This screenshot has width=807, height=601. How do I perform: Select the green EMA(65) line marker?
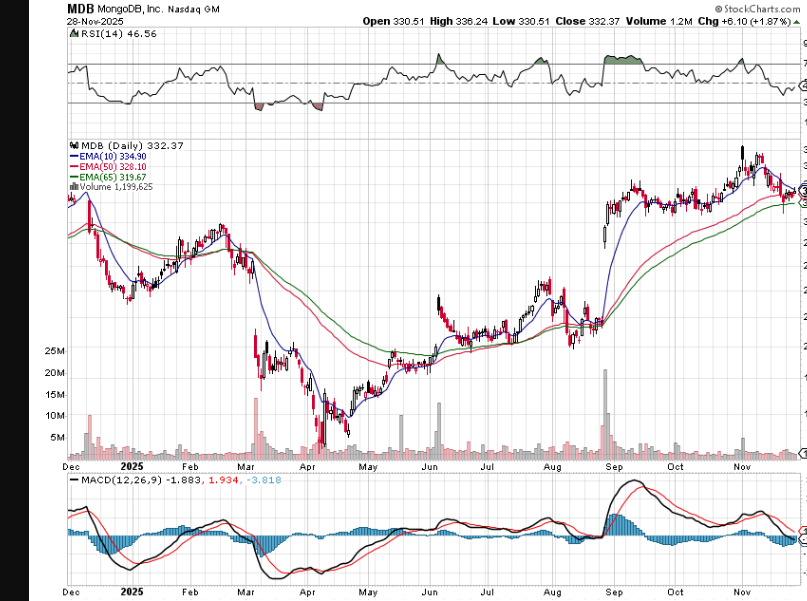click(73, 176)
